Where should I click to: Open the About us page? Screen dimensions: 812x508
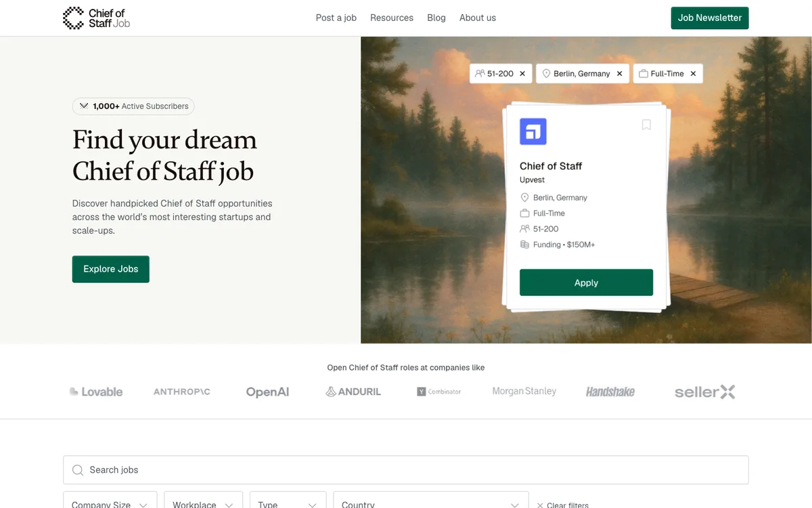pos(478,18)
